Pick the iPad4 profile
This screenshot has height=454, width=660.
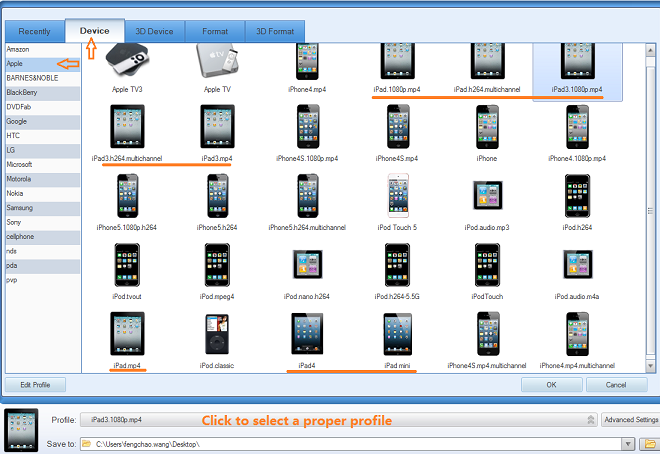coord(307,334)
